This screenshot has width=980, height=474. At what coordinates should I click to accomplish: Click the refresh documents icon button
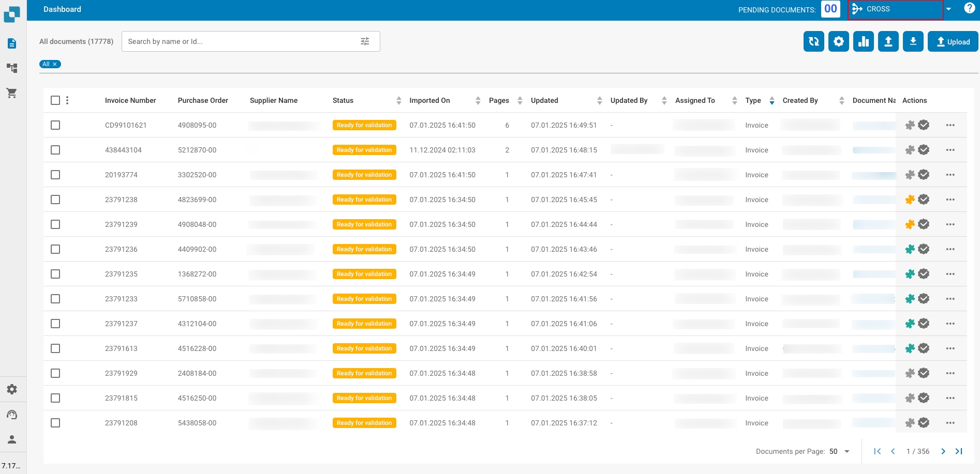pos(813,41)
